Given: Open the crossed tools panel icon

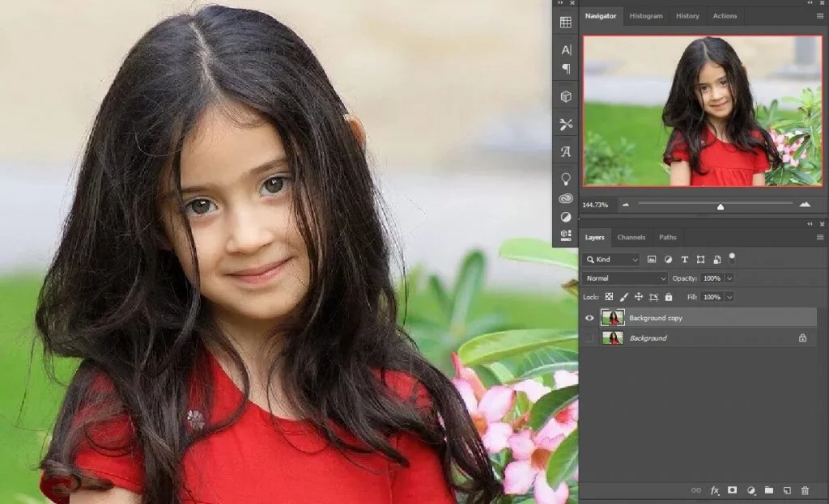Looking at the screenshot, I should click(566, 124).
